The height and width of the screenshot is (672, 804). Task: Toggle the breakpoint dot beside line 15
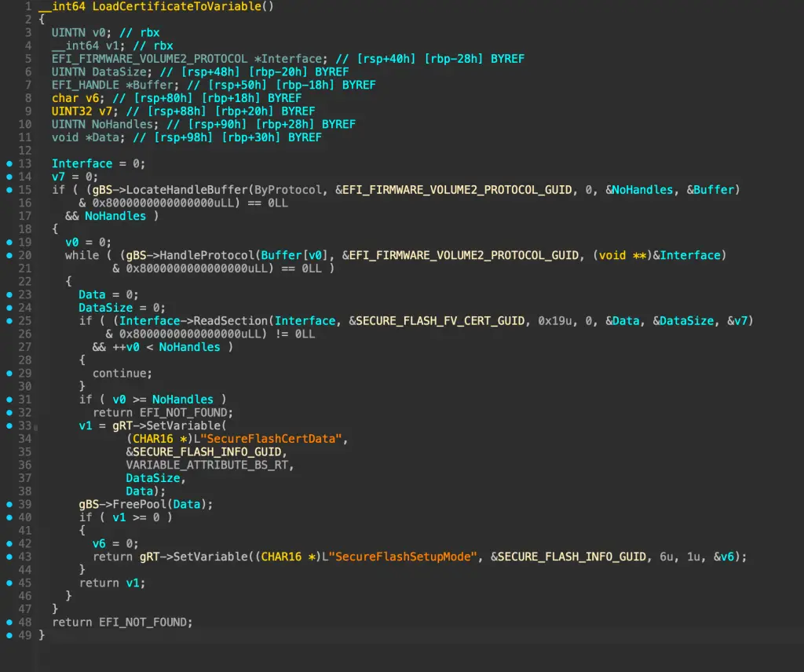coord(9,190)
